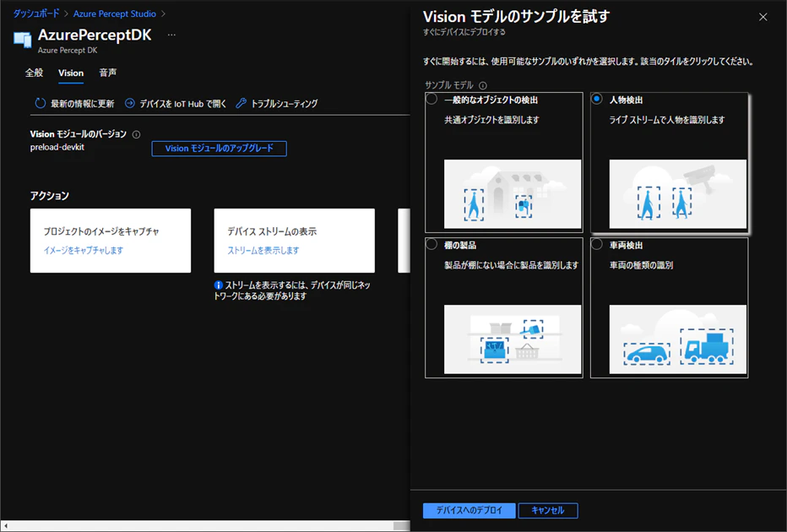
Task: Click the 車両の種類の識別 description
Action: (x=641, y=265)
